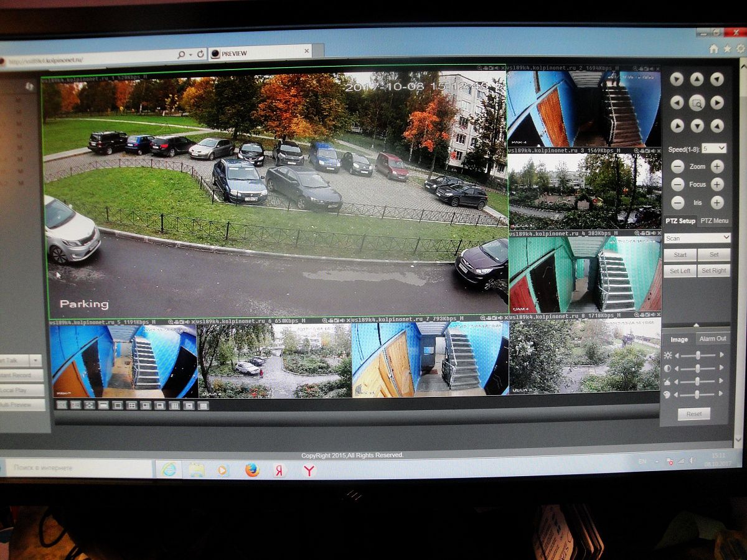Click the Set Left button
Viewport: 747px width, 560px height.
(680, 271)
